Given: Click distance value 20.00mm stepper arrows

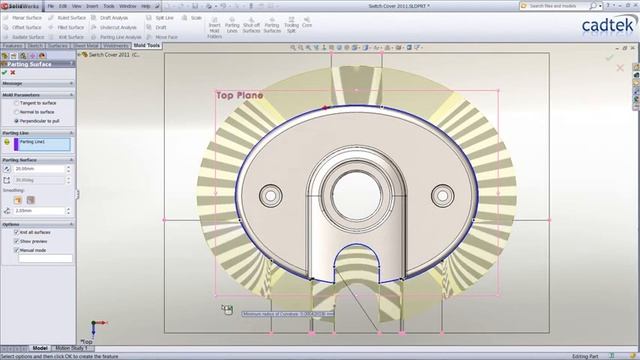Looking at the screenshot, I should tap(68, 169).
